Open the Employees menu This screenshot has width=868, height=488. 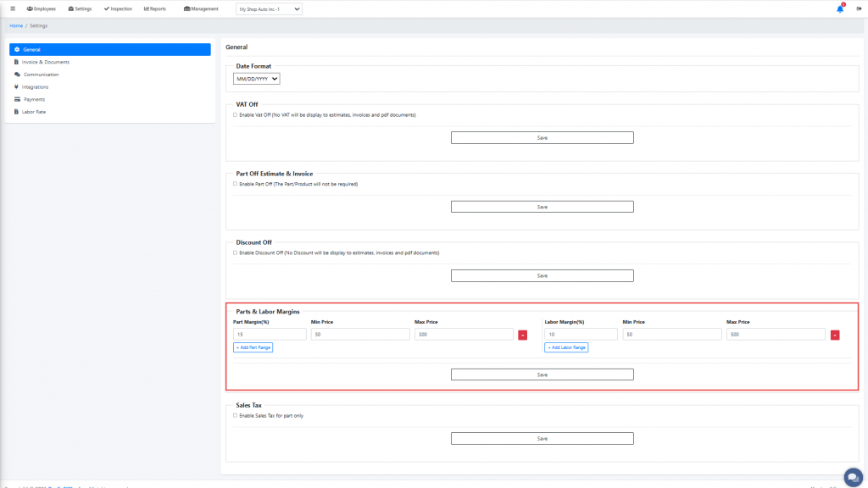41,8
